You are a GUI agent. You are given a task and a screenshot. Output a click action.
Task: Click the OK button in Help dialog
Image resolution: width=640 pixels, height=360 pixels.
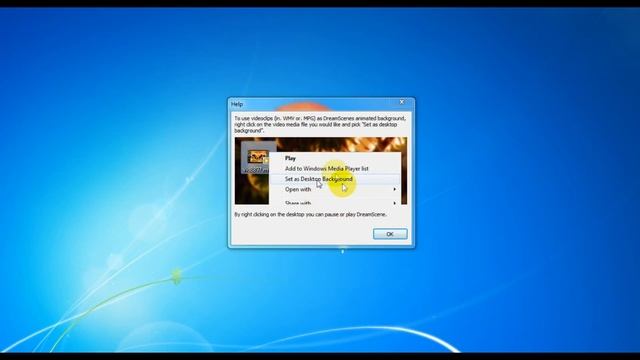pos(390,234)
